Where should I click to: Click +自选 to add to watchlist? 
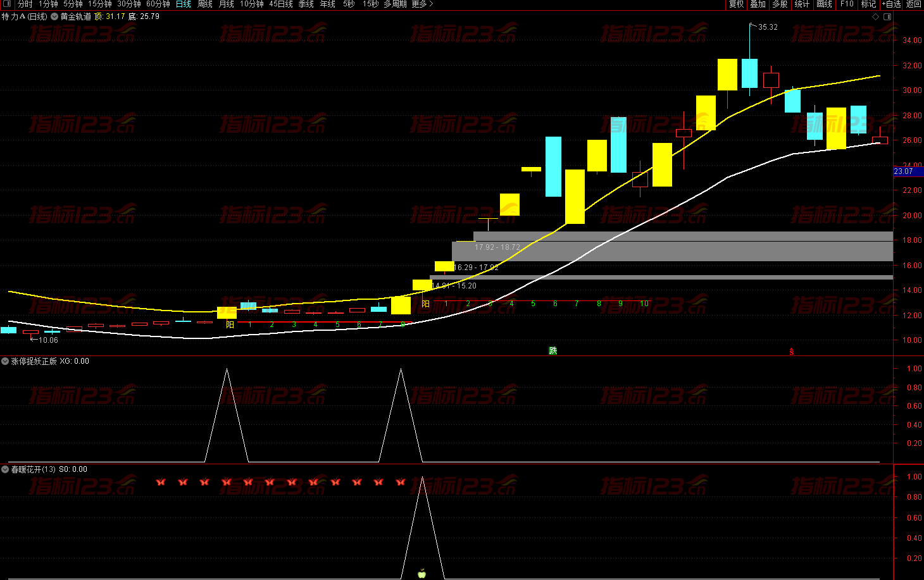click(x=892, y=4)
